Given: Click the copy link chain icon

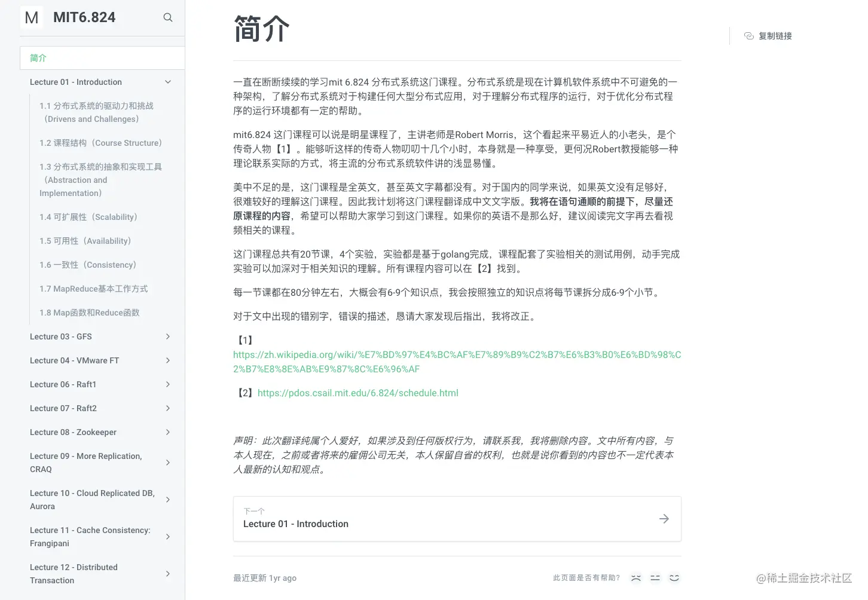Looking at the screenshot, I should click(748, 36).
